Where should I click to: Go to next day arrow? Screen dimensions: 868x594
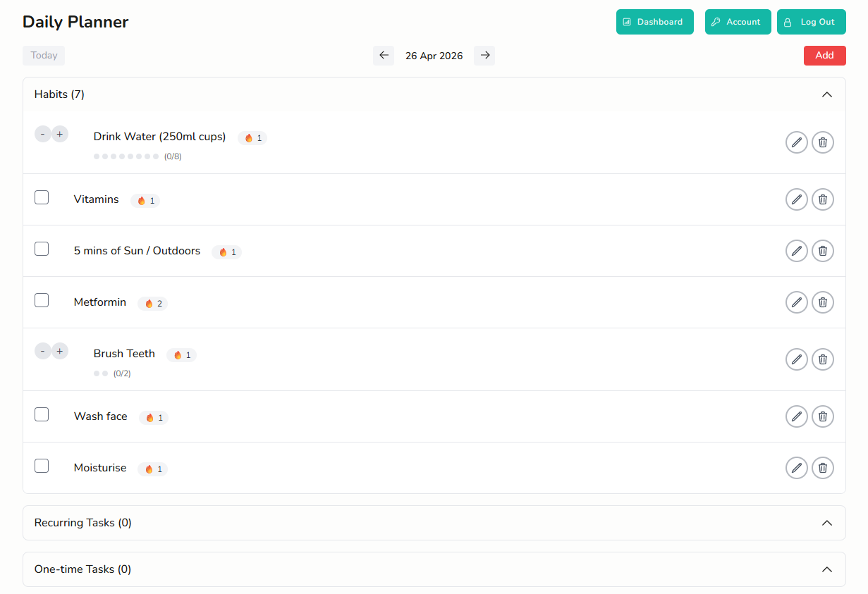(484, 56)
